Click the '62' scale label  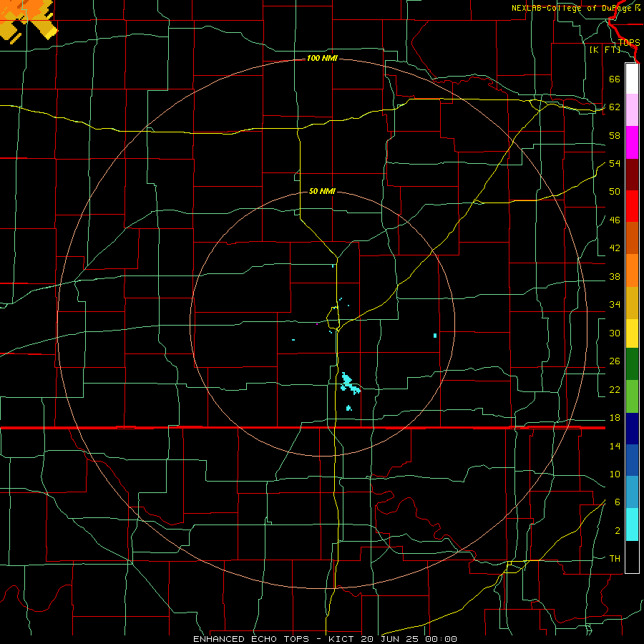point(615,107)
